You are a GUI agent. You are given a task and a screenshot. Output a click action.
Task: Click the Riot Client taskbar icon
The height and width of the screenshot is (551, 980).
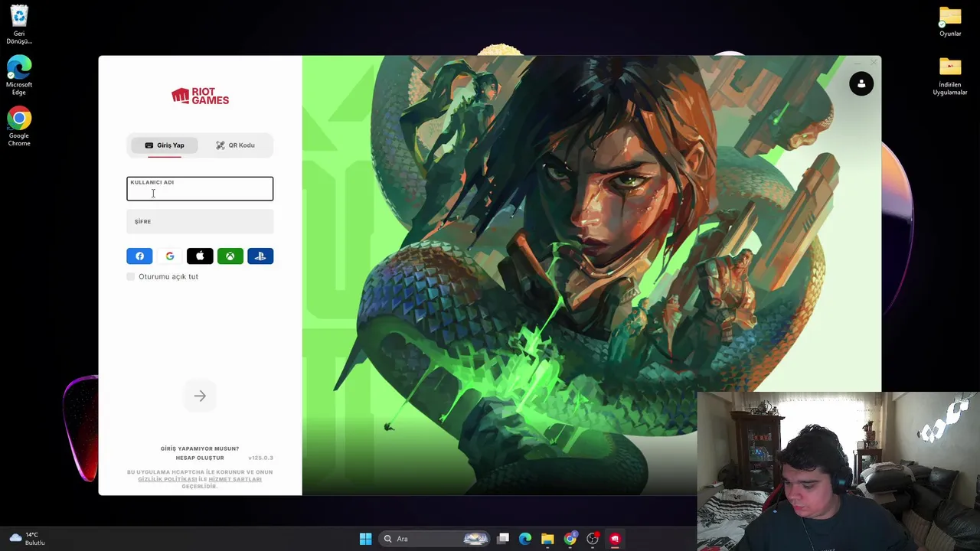[x=615, y=539]
